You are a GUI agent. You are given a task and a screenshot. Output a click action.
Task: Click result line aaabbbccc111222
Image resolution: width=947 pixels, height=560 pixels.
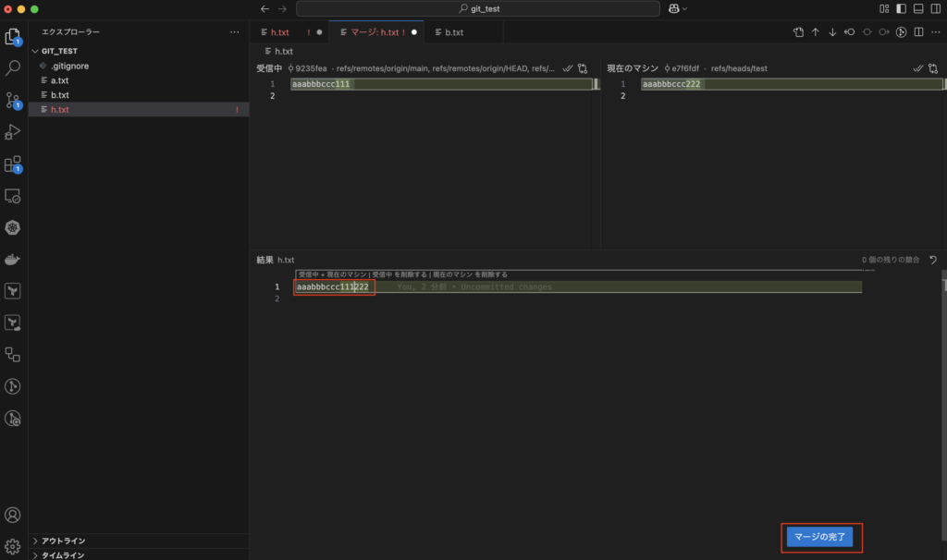[x=332, y=286]
